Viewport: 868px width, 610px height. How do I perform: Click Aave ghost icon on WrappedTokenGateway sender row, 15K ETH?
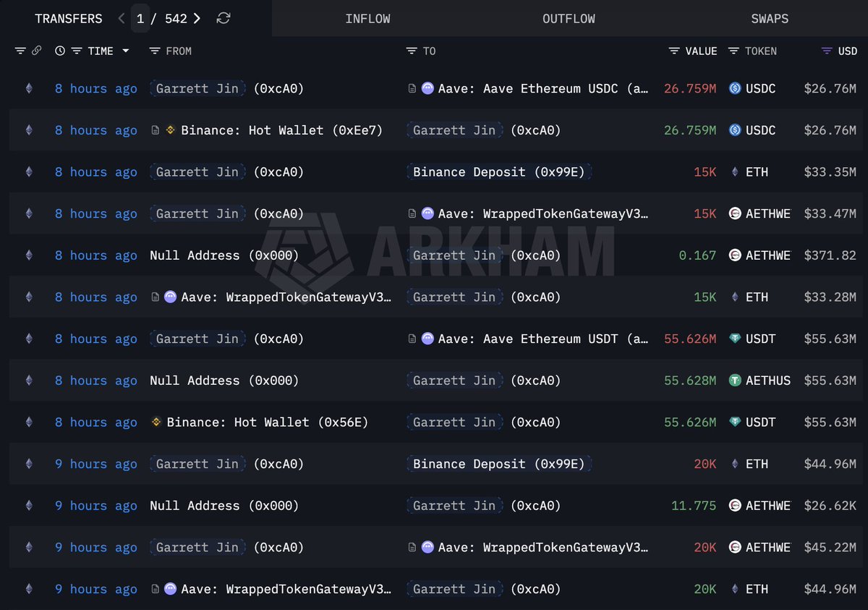tap(171, 297)
